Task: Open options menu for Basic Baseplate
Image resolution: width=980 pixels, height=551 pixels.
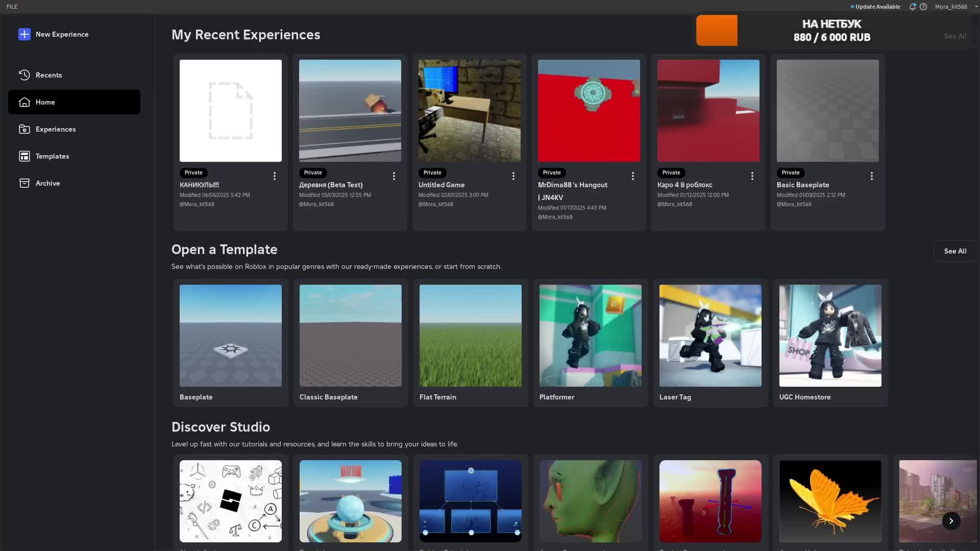Action: (872, 176)
